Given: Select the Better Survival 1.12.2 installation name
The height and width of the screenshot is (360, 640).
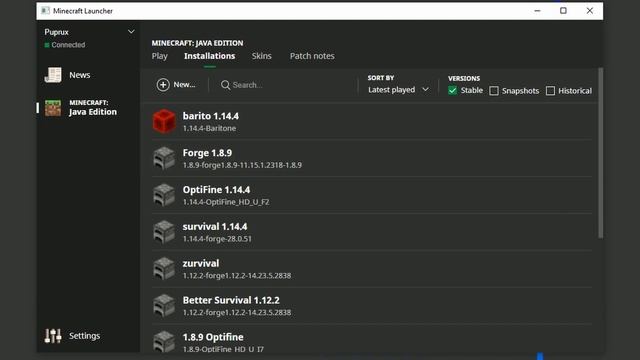Looking at the screenshot, I should click(231, 300).
